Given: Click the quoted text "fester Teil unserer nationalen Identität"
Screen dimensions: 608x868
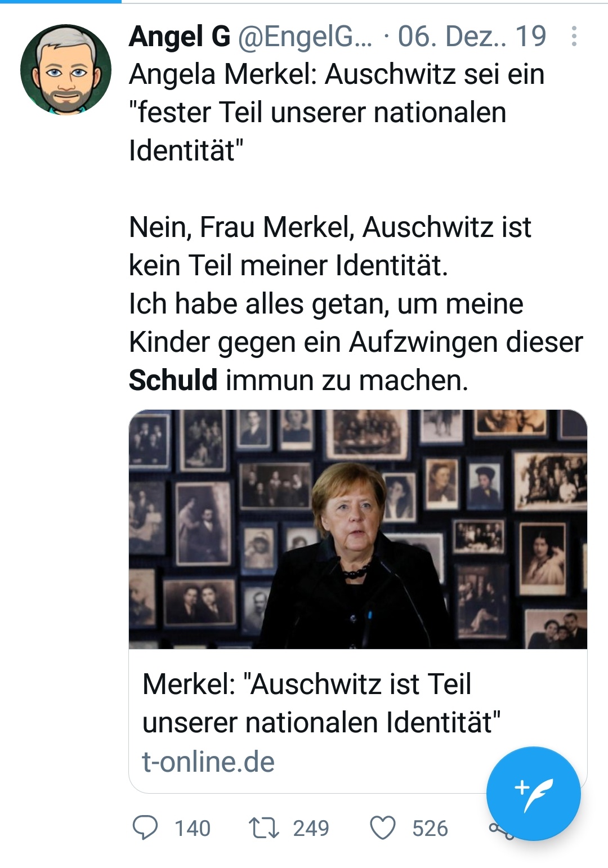Looking at the screenshot, I should [318, 131].
